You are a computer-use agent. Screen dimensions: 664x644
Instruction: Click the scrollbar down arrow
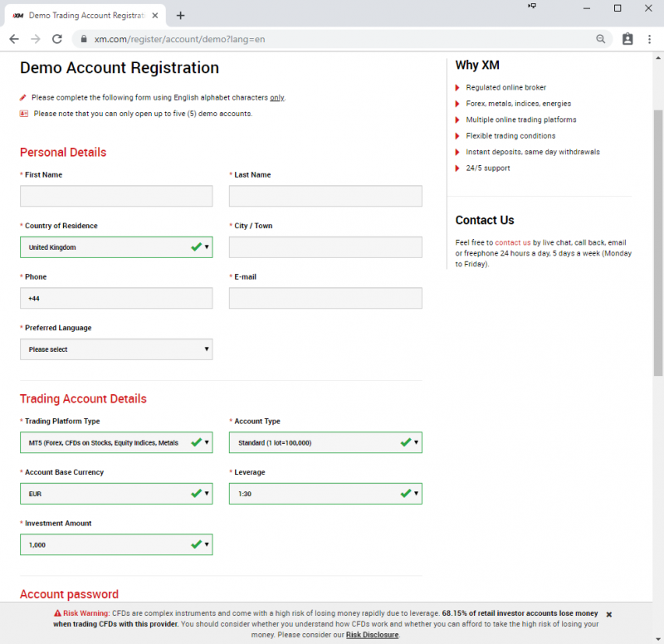pos(658,638)
